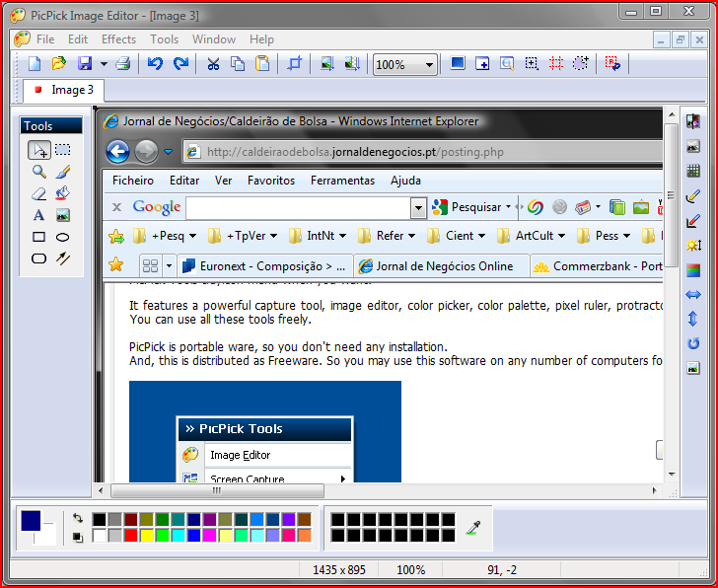Screen dimensions: 718x588
Task: Swap foreground and background colors
Action: (x=77, y=518)
